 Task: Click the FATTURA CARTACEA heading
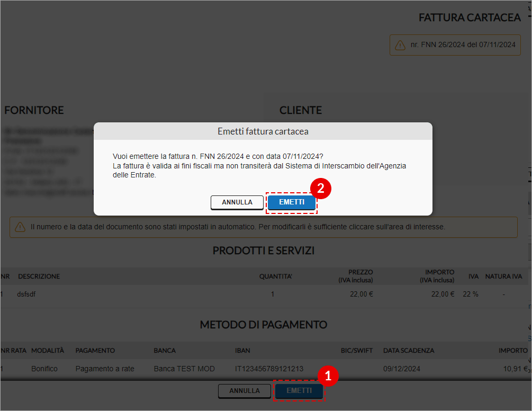click(x=470, y=17)
